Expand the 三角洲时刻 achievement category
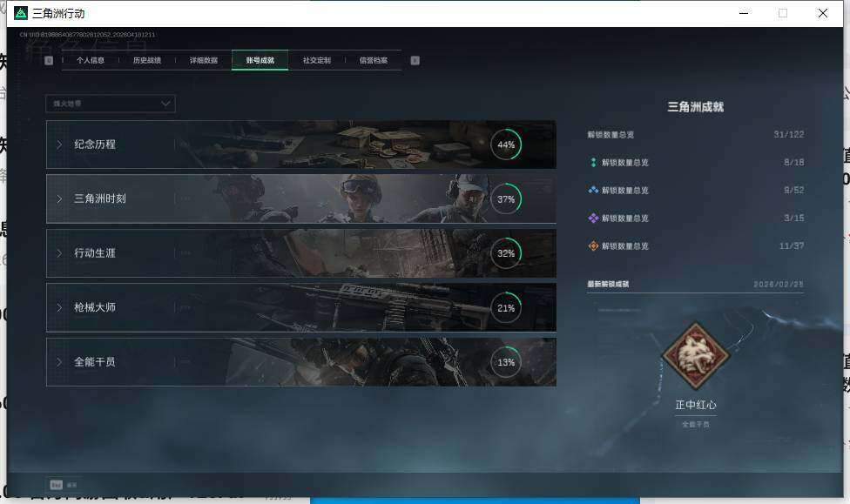This screenshot has height=504, width=850. (300, 198)
